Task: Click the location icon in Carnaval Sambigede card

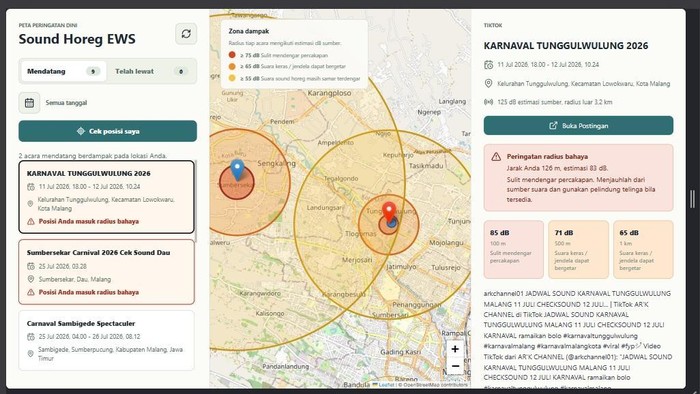Action: point(31,353)
